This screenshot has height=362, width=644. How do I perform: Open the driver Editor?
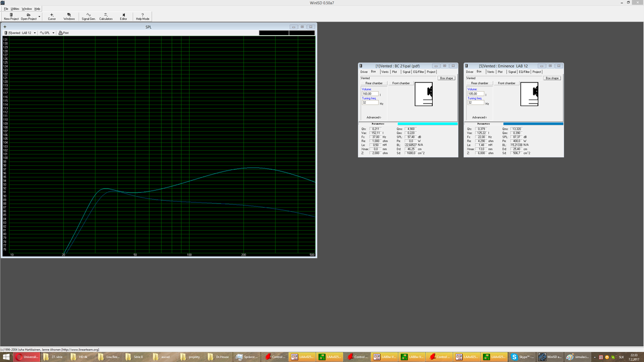pyautogui.click(x=123, y=17)
